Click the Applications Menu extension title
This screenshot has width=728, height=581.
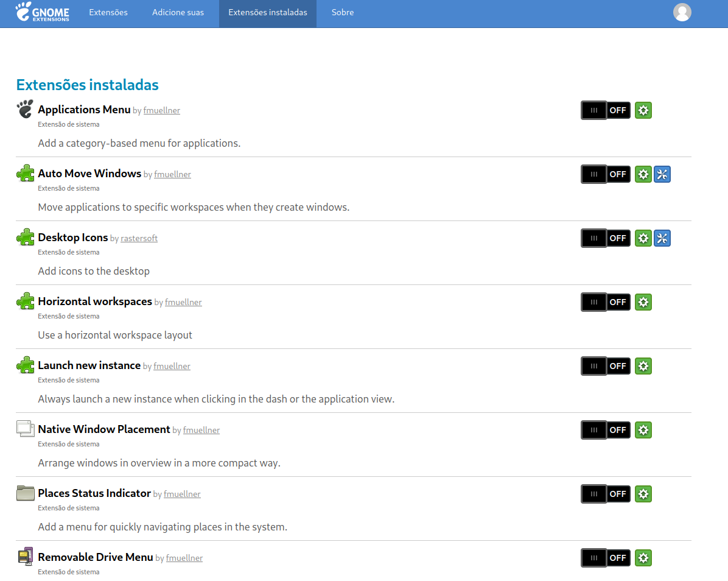coord(84,110)
